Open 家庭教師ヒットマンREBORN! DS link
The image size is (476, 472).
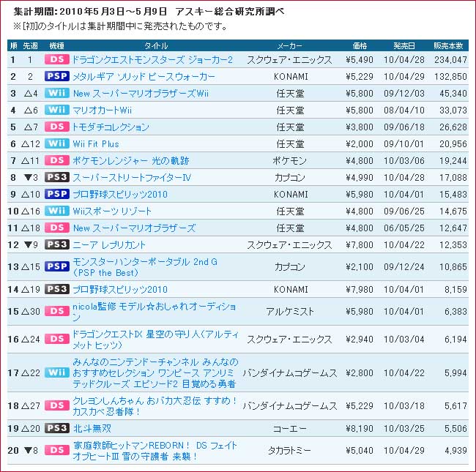[x=155, y=451]
